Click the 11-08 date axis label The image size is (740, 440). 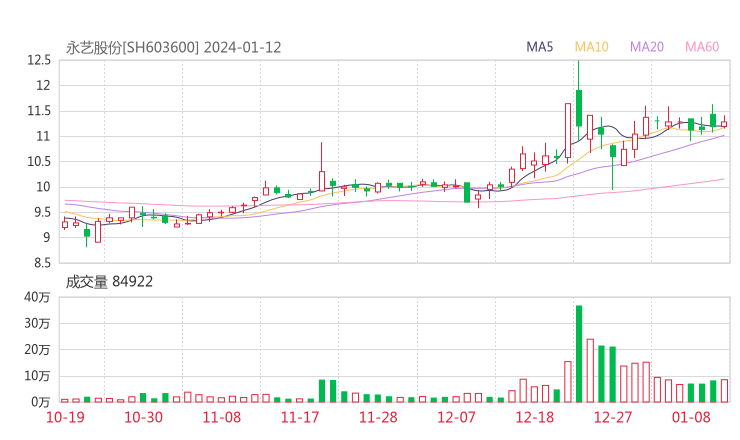[x=221, y=417]
